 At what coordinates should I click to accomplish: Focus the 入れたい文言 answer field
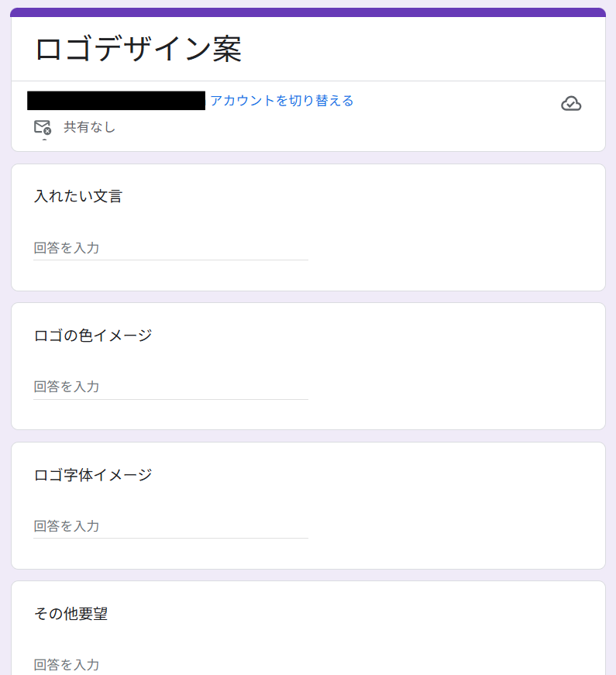click(170, 248)
